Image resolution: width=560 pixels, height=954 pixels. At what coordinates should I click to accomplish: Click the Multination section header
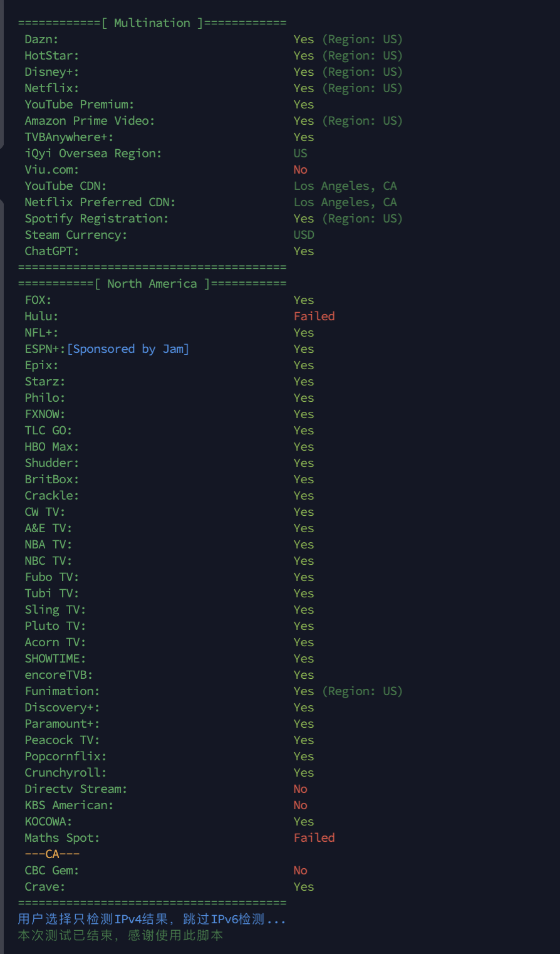pyautogui.click(x=152, y=23)
